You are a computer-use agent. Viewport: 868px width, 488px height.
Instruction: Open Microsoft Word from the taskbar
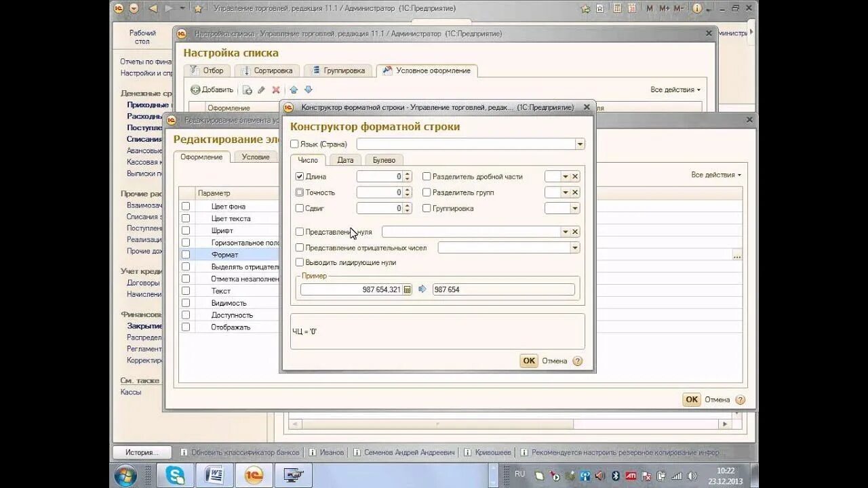214,475
